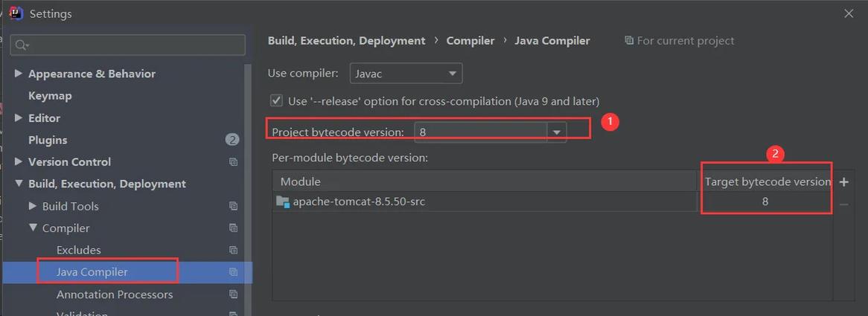Click the project-level icon beside Version Control

pos(233,162)
